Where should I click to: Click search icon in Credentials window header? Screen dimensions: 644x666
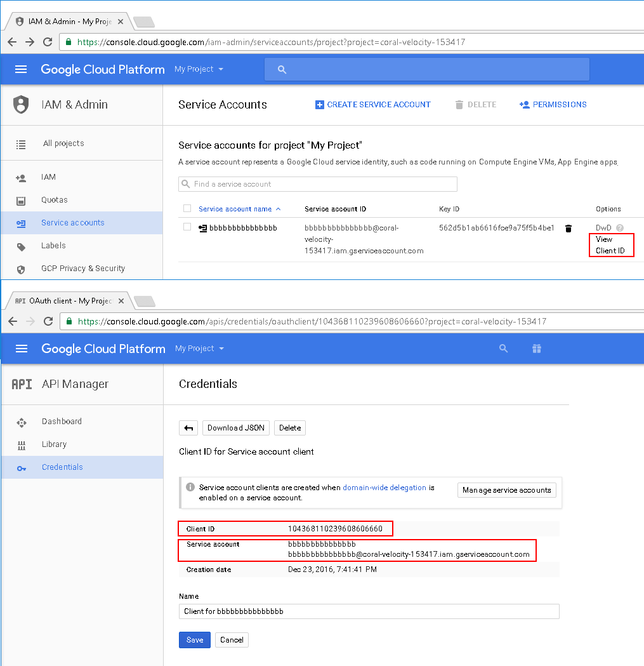click(x=504, y=349)
